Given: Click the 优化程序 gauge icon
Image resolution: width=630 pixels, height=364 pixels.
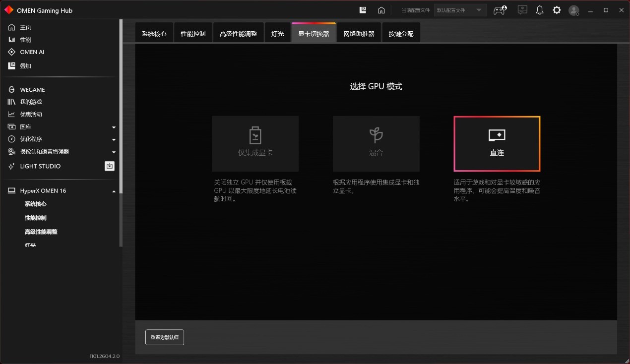Looking at the screenshot, I should 12,139.
